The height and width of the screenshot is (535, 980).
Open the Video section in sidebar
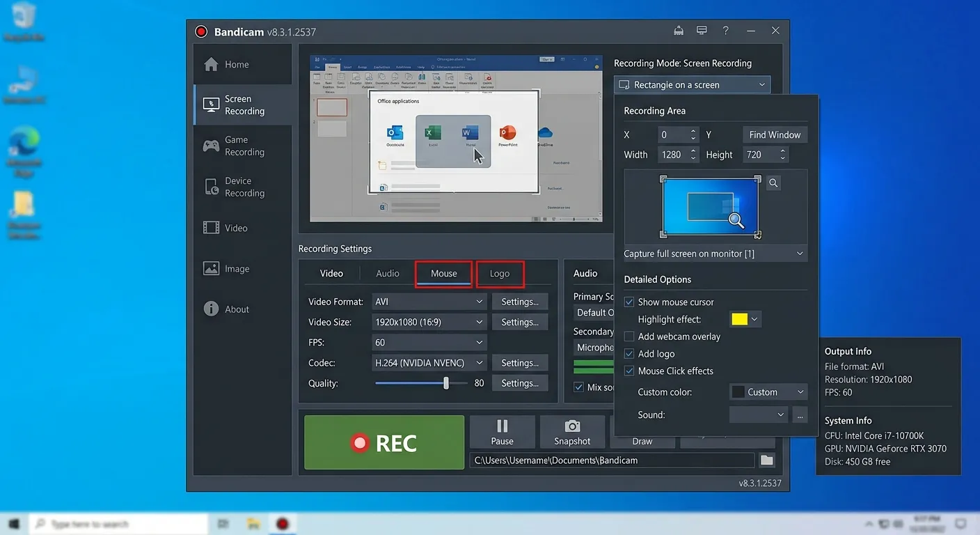coord(242,228)
